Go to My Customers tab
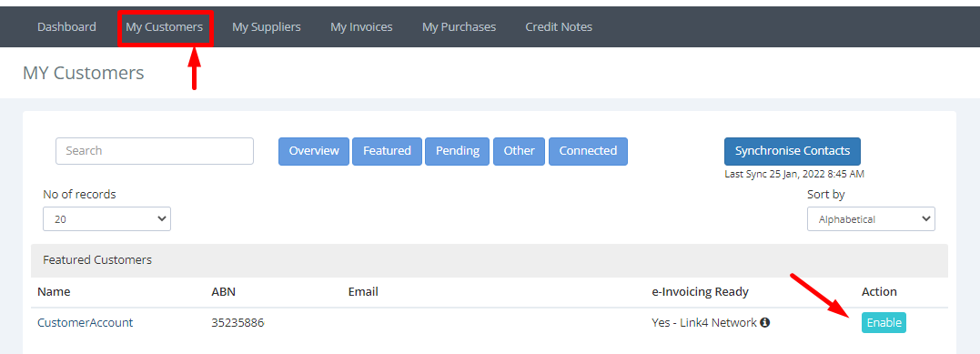 165,27
